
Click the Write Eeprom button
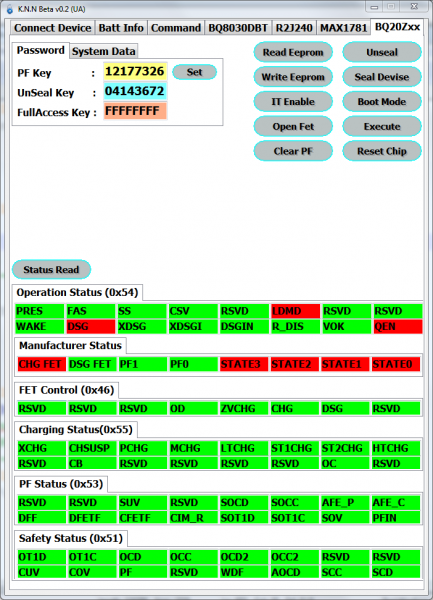point(293,77)
